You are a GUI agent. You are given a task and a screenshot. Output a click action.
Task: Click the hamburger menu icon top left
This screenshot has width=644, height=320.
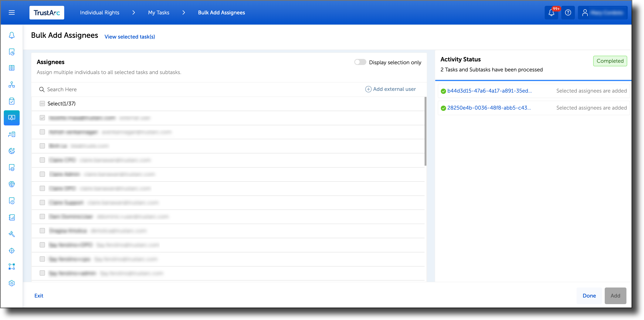pos(12,12)
